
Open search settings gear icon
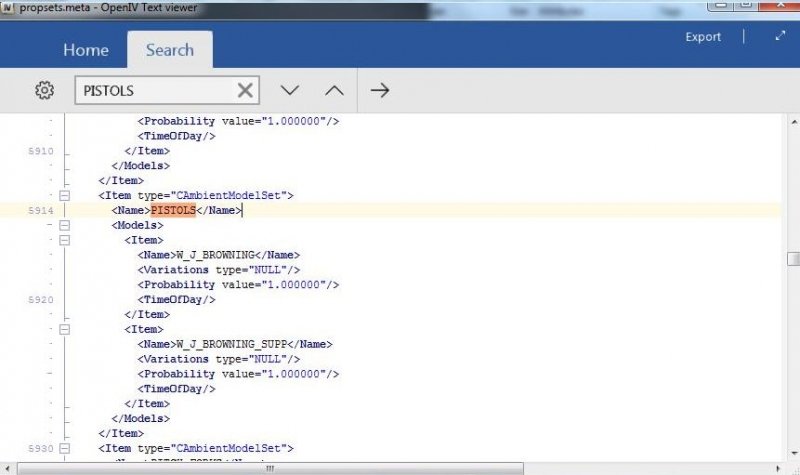coord(44,90)
